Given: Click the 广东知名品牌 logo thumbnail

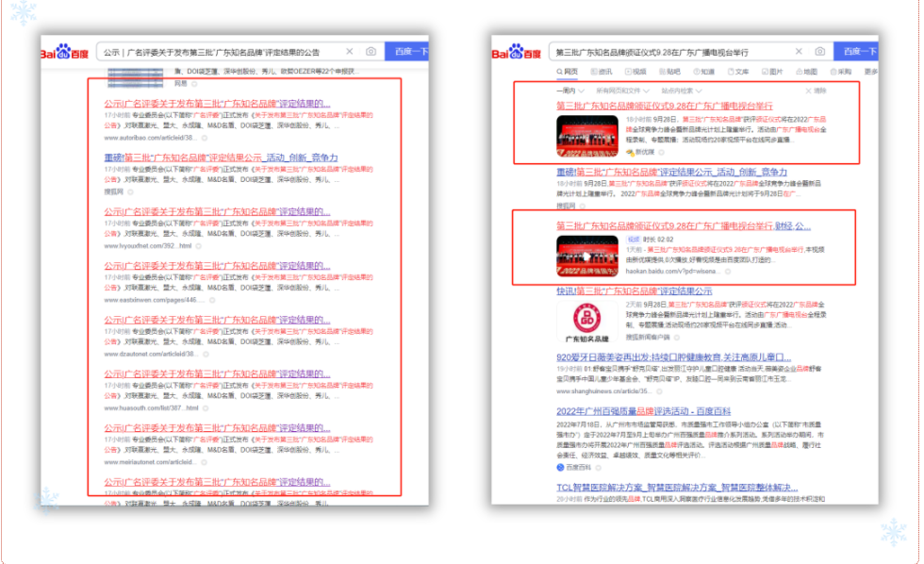Looking at the screenshot, I should click(x=586, y=322).
